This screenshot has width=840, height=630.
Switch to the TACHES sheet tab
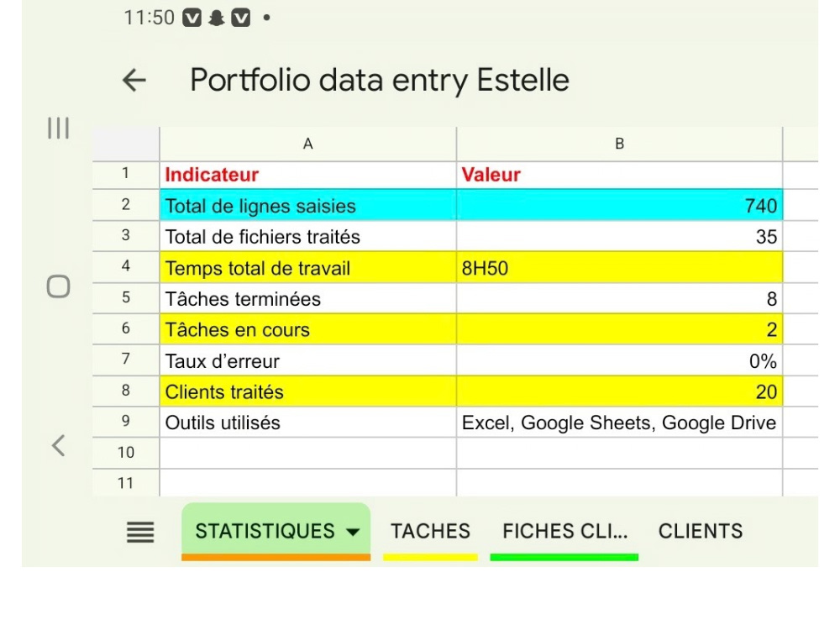click(x=430, y=532)
